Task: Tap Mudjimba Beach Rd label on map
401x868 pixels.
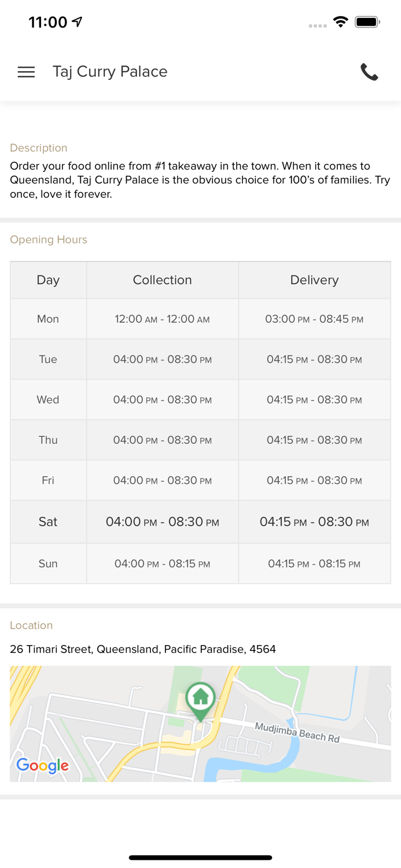Action: [297, 733]
